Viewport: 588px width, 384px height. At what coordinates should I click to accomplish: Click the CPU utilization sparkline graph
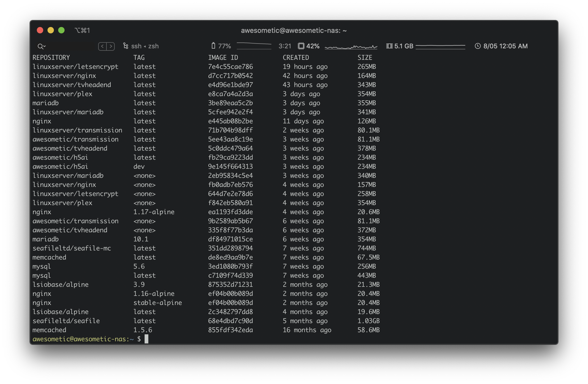click(351, 47)
